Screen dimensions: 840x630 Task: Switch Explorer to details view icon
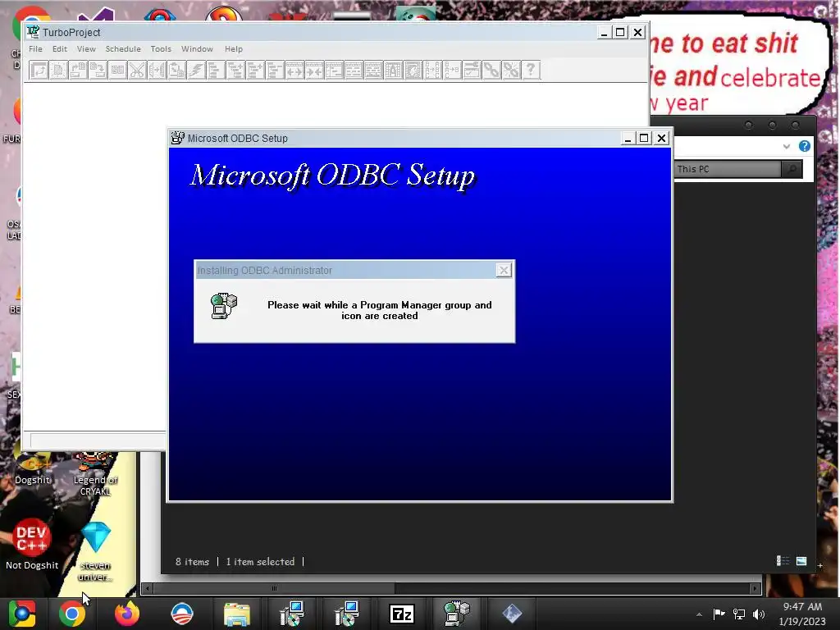(x=783, y=561)
